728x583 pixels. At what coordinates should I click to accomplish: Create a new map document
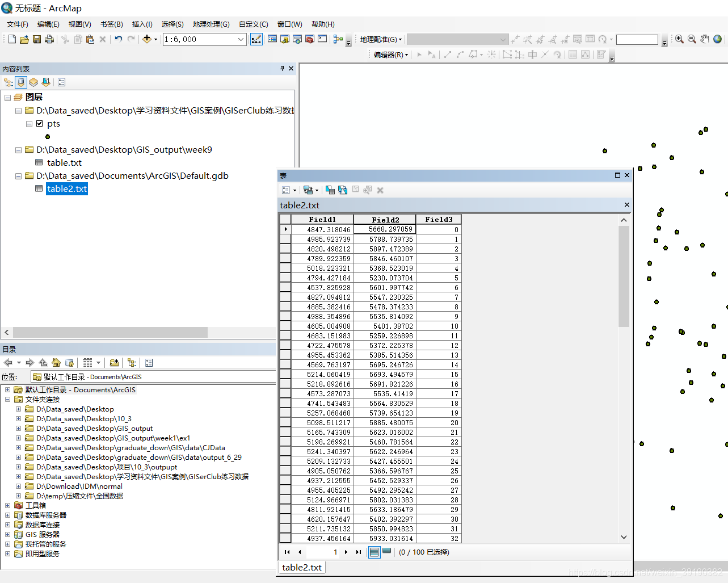(x=12, y=39)
